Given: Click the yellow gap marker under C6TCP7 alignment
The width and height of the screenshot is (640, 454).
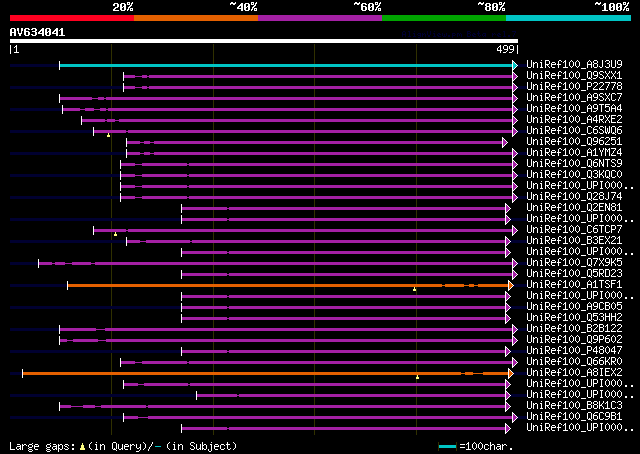Looking at the screenshot, I should [116, 234].
